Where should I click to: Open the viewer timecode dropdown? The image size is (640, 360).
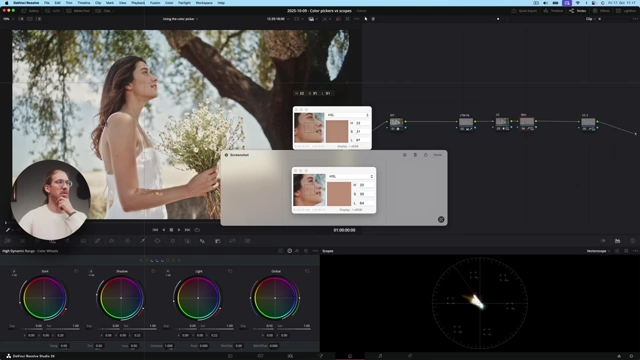tap(277, 19)
